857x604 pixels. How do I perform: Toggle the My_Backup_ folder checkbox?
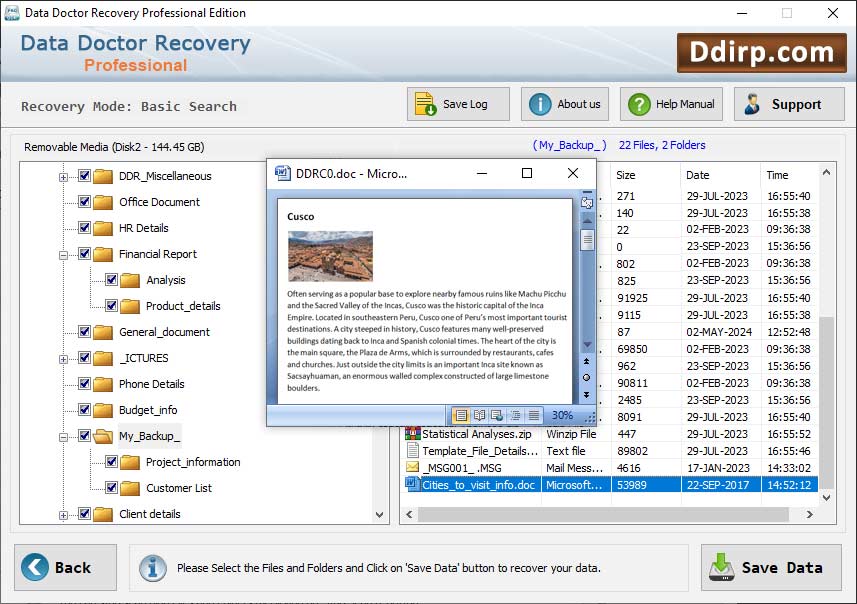tap(84, 436)
